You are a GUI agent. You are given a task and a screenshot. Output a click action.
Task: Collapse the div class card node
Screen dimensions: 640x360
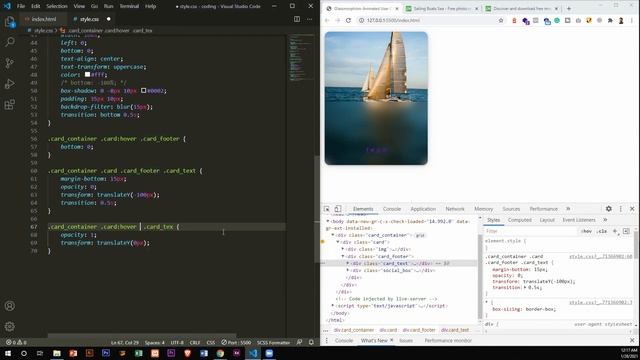(x=338, y=242)
